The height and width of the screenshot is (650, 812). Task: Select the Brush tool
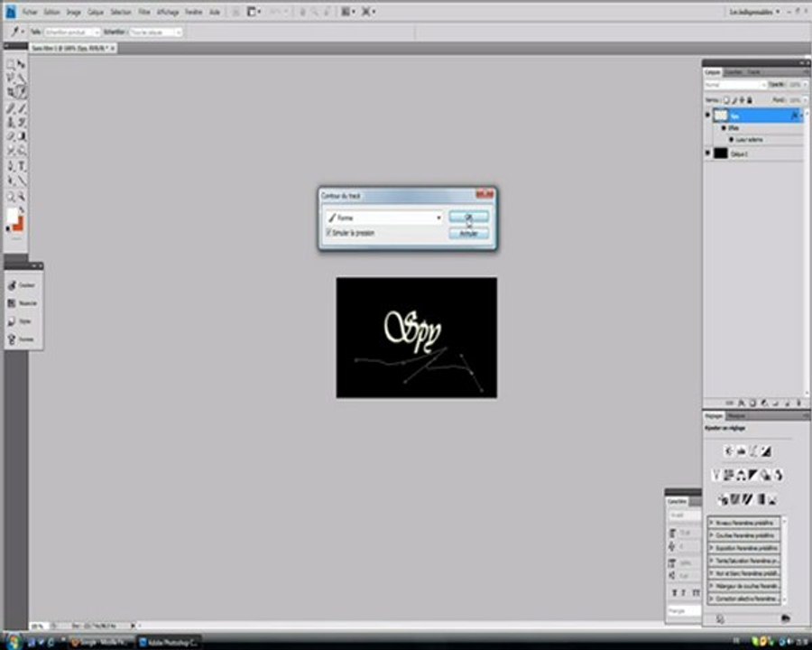click(22, 107)
